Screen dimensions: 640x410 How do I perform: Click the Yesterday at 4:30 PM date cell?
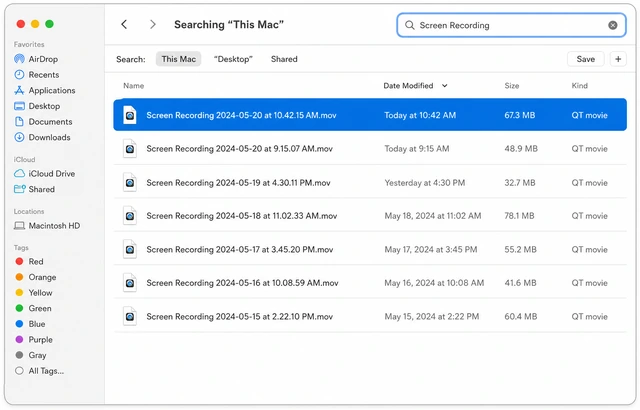(424, 182)
